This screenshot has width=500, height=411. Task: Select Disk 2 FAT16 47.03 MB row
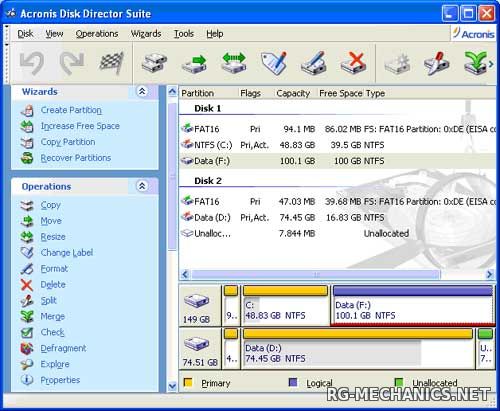[x=337, y=201]
